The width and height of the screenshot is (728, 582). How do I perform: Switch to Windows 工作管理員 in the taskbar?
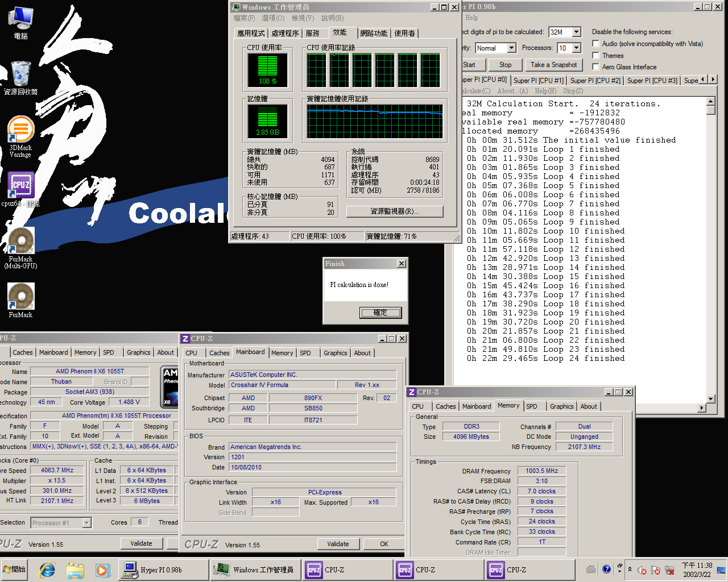[x=255, y=569]
